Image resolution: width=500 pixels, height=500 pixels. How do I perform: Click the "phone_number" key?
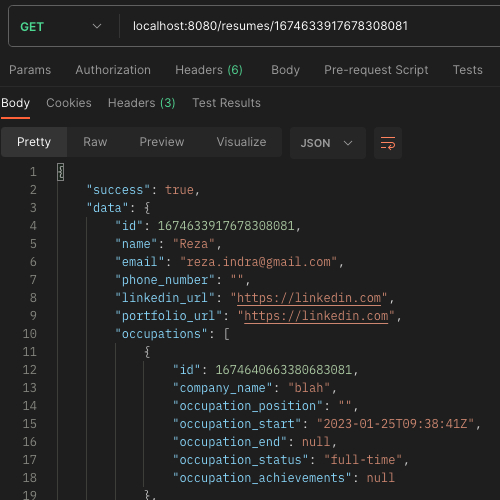click(165, 280)
